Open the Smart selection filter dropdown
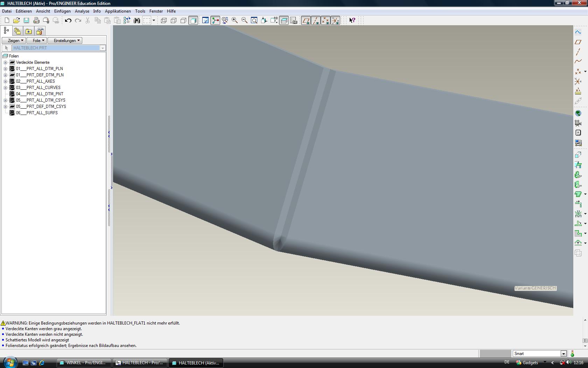The height and width of the screenshot is (368, 588). (563, 354)
